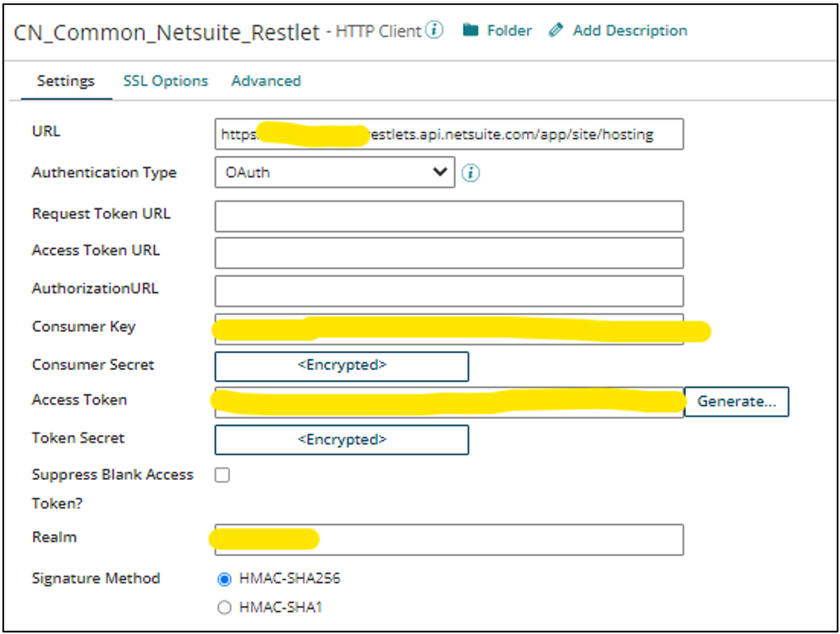Select the Settings tab
Image resolution: width=840 pixels, height=634 pixels.
(x=65, y=80)
